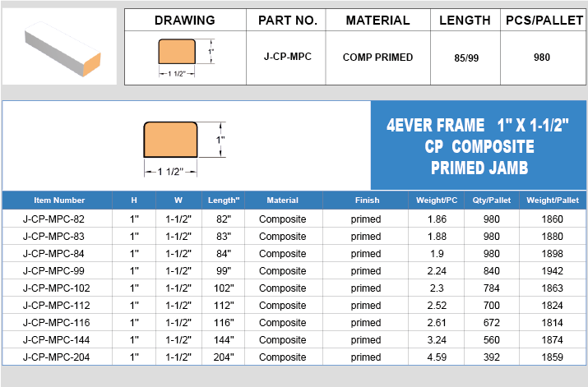Click weight per piece 1.86
Image resolution: width=588 pixels, height=387 pixels.
(437, 219)
